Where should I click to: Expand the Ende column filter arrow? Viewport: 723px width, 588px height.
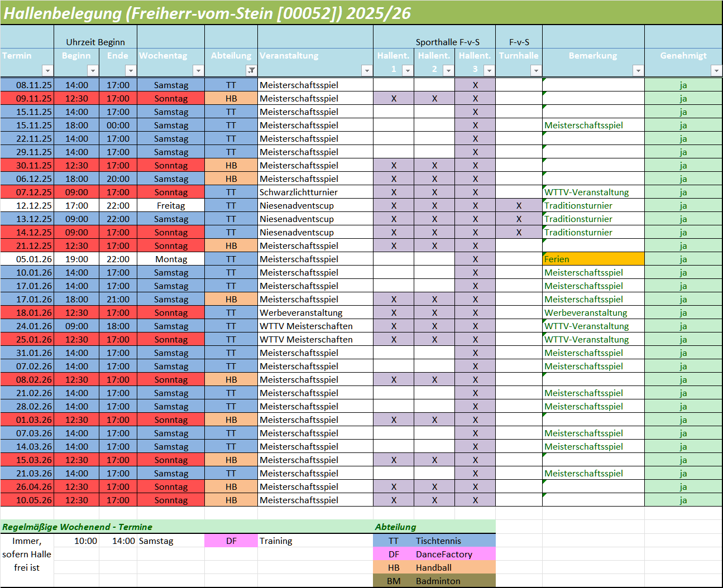click(x=131, y=70)
